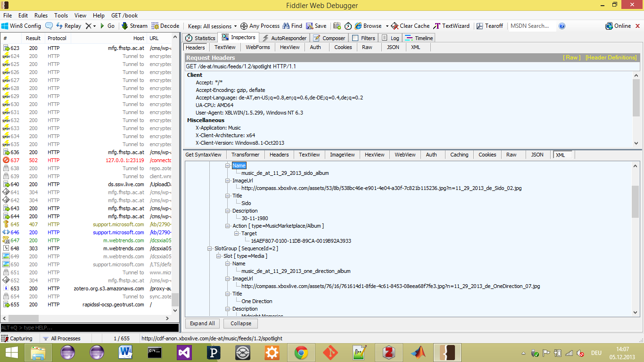The width and height of the screenshot is (644, 362).
Task: Open Google Chrome from the taskbar
Action: [301, 353]
